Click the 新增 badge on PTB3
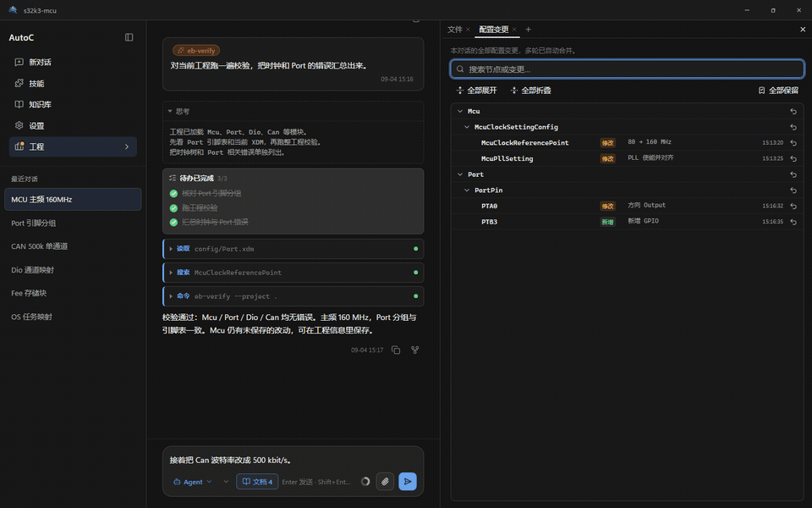 607,222
